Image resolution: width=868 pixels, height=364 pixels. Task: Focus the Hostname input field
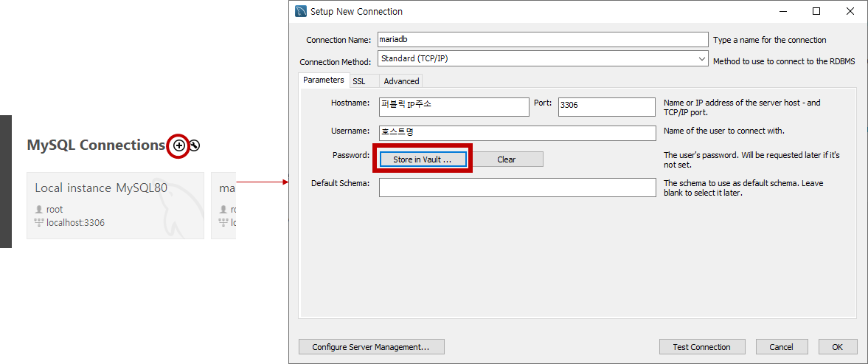coord(454,107)
